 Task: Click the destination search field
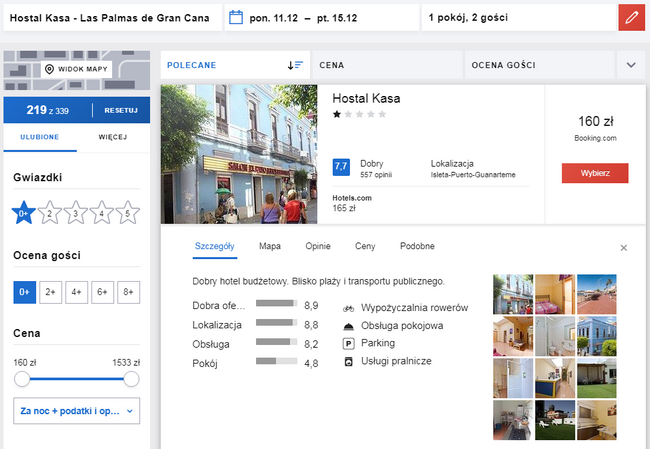tap(113, 18)
